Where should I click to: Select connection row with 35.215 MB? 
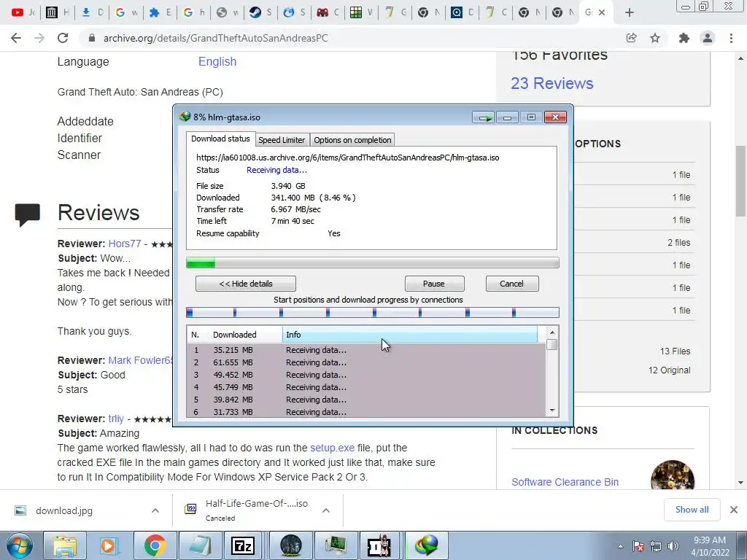point(366,350)
